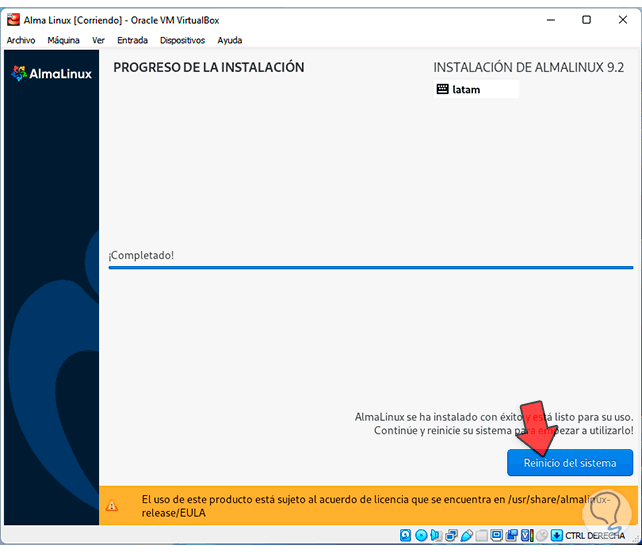Click the optical disc status icon
The height and width of the screenshot is (552, 642).
[x=421, y=535]
